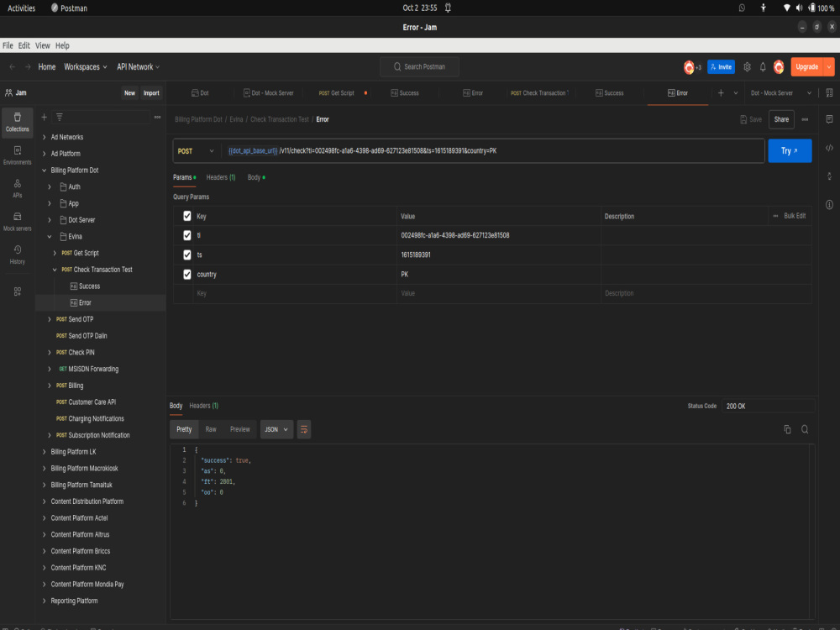
Task: Go forward with the right arrow
Action: coord(28,67)
